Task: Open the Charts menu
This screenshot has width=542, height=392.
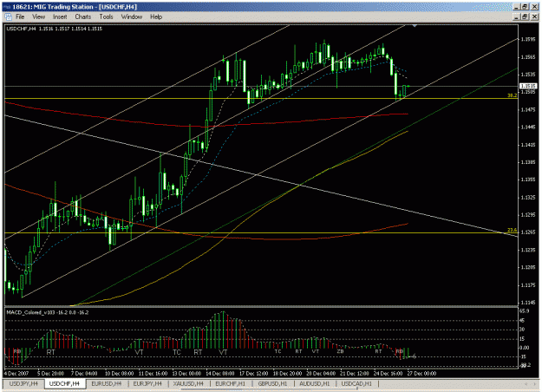Action: tap(83, 16)
